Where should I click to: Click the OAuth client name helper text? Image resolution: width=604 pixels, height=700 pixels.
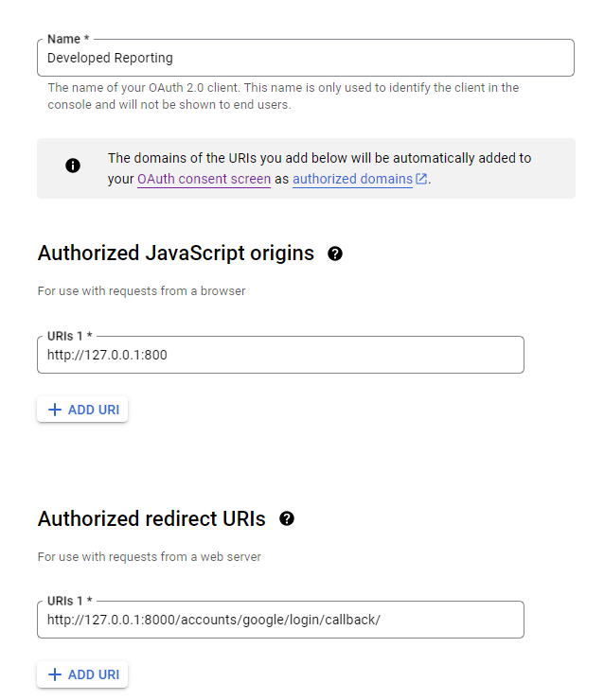click(283, 96)
